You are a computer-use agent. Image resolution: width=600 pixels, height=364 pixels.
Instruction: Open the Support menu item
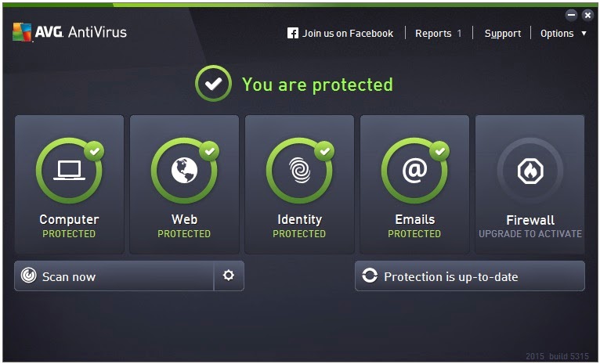point(502,34)
